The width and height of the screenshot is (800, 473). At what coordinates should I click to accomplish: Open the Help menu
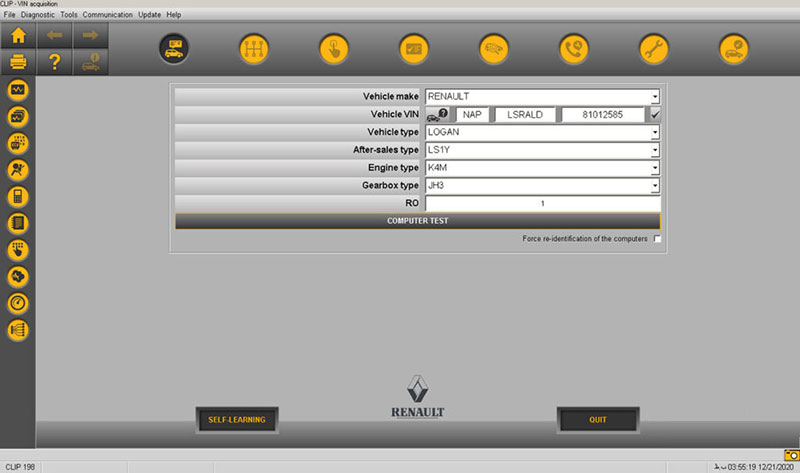[x=173, y=15]
